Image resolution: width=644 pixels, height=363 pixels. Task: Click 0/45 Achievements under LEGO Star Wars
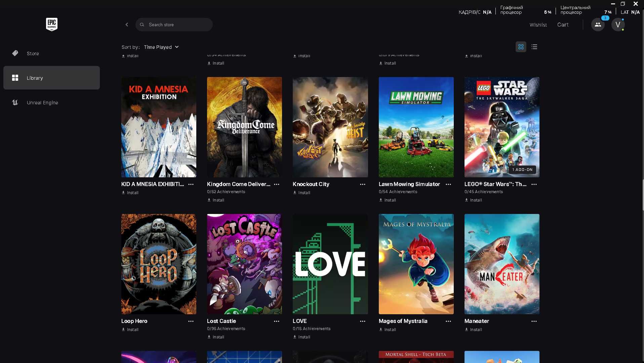pos(484,192)
